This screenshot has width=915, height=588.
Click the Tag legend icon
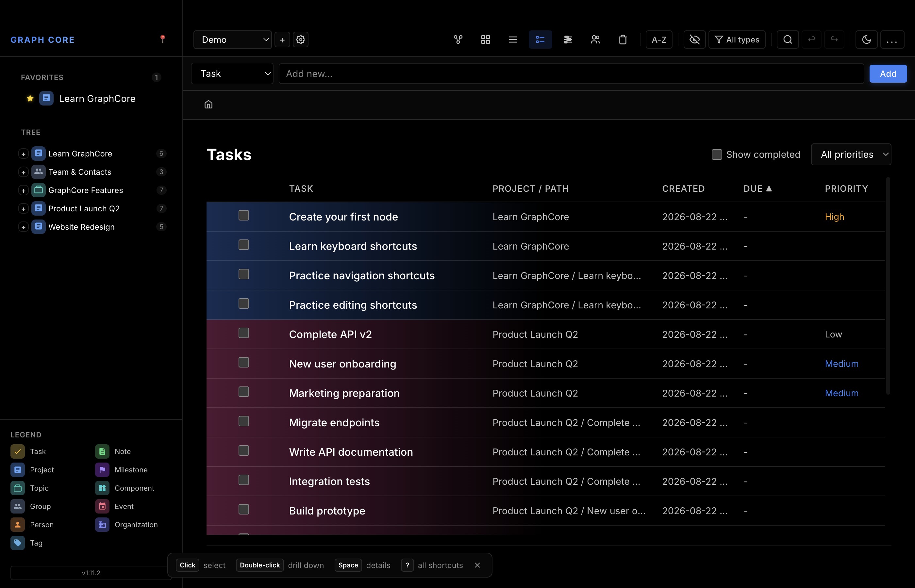(x=18, y=543)
